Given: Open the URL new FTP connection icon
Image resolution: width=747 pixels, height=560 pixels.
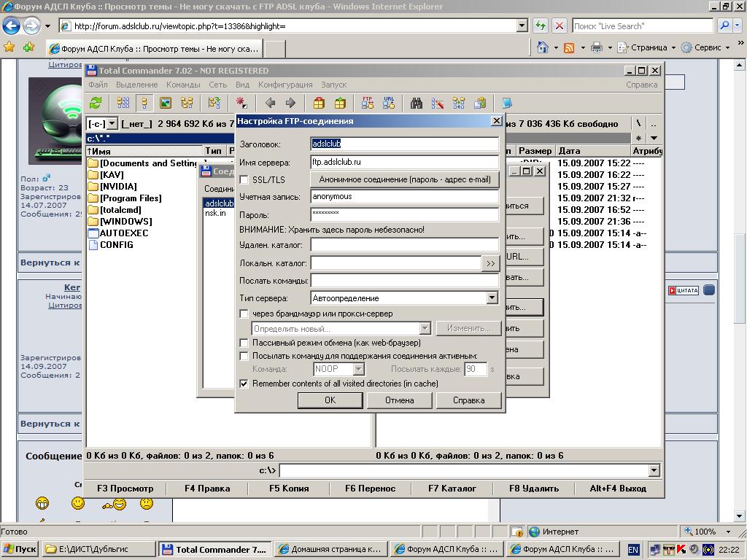Looking at the screenshot, I should [389, 104].
